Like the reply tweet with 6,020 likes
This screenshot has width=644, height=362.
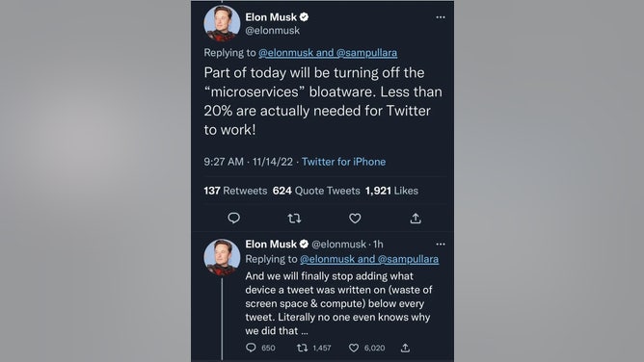click(354, 349)
